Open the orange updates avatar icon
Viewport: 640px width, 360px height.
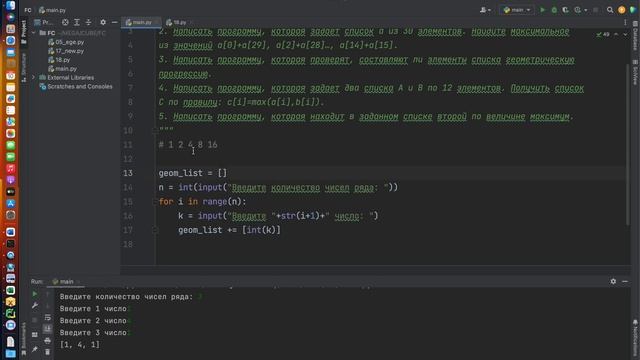point(621,10)
